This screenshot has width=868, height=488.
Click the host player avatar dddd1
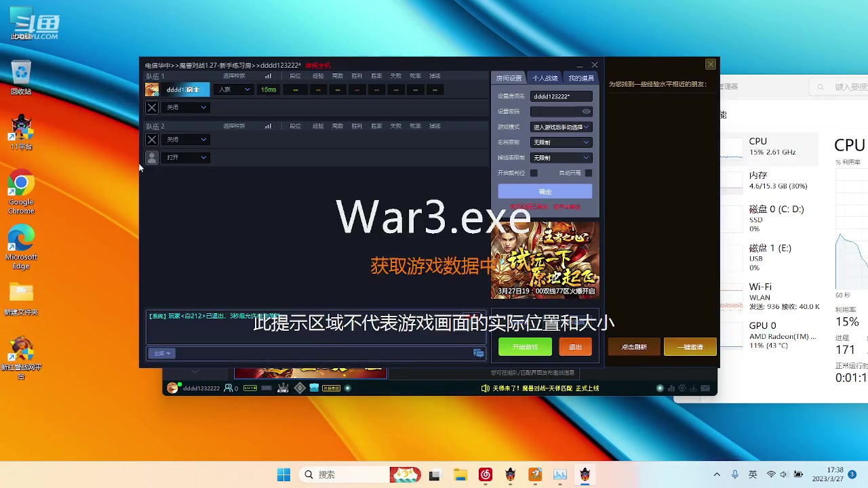pyautogui.click(x=152, y=89)
